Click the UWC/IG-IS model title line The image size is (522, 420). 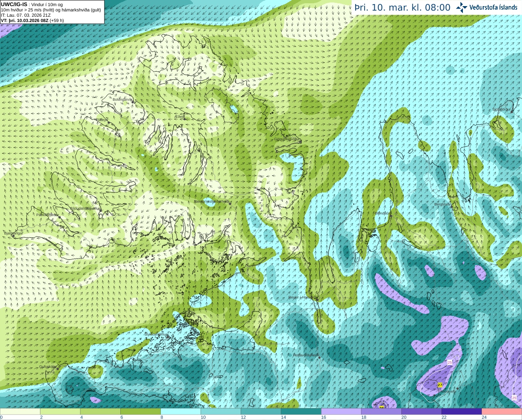click(x=31, y=4)
